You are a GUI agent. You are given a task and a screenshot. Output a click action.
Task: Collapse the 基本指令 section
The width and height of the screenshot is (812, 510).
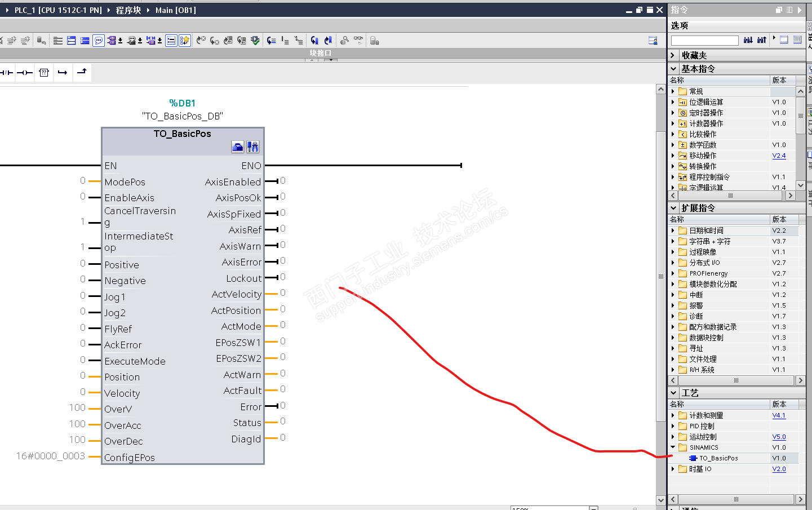[x=673, y=69]
